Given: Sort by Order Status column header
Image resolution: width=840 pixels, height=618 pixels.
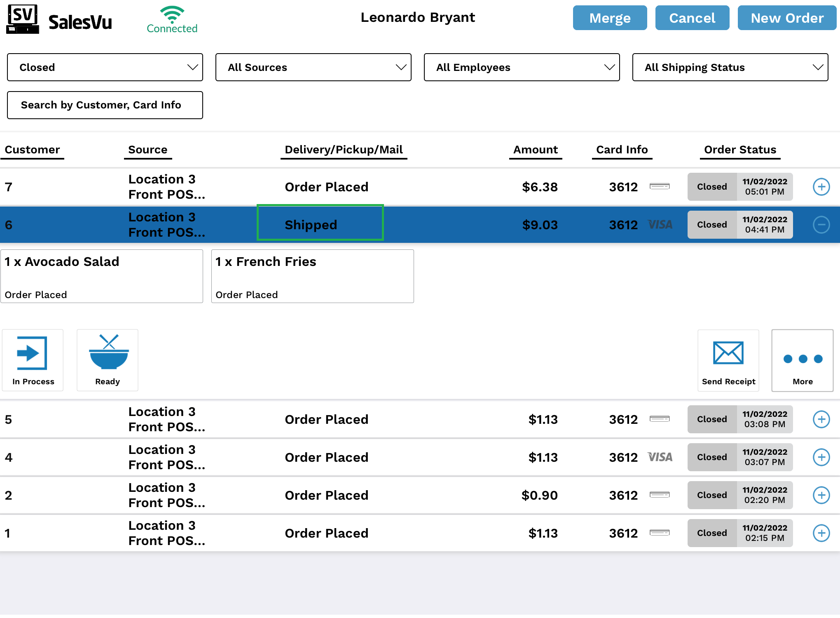Looking at the screenshot, I should (739, 150).
